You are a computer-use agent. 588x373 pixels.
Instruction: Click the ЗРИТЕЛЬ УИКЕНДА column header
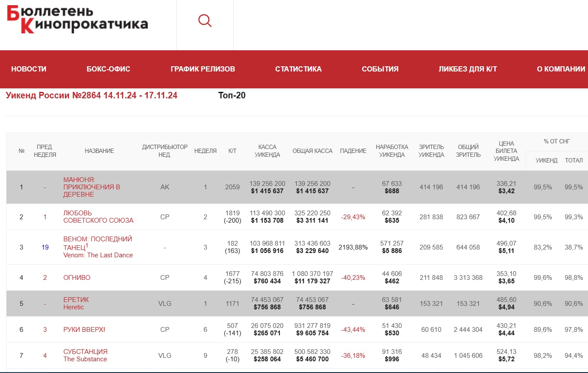[x=431, y=151]
